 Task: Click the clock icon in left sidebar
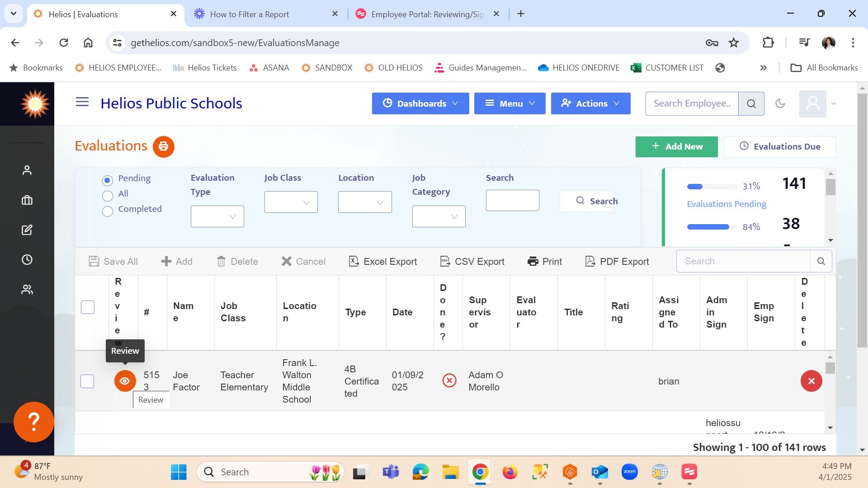click(x=27, y=260)
